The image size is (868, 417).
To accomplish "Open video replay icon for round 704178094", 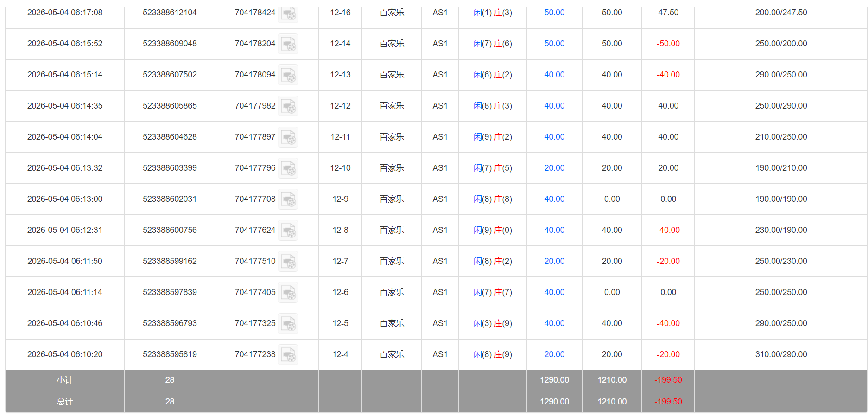I will pyautogui.click(x=288, y=75).
